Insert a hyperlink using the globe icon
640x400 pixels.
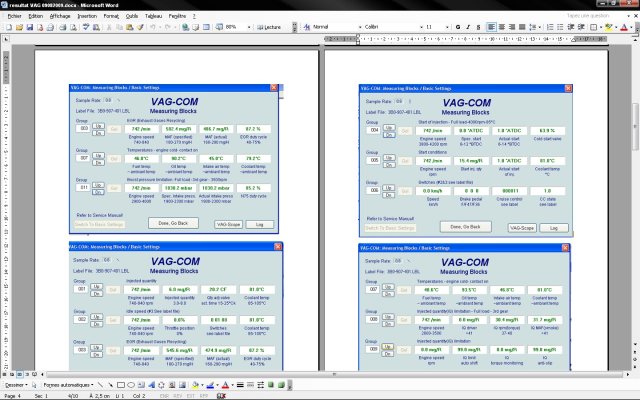(x=185, y=27)
